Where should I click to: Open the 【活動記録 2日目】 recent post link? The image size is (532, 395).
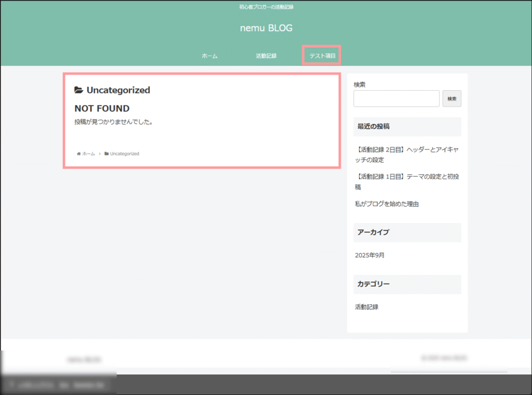tap(406, 155)
